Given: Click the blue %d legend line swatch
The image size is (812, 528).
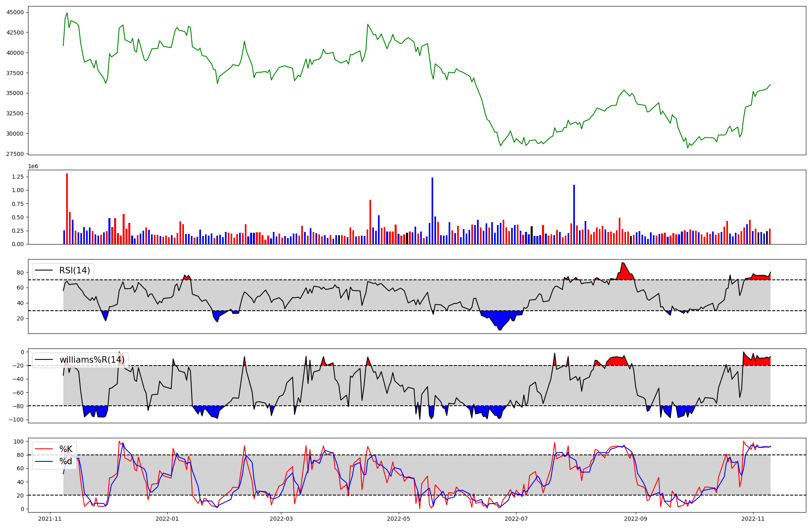Looking at the screenshot, I should (x=44, y=461).
